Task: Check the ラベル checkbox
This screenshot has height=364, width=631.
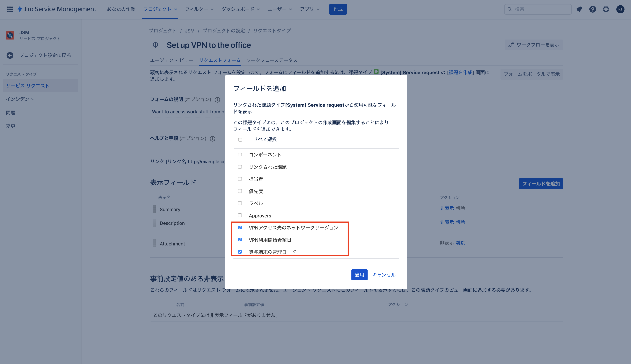Action: tap(240, 203)
